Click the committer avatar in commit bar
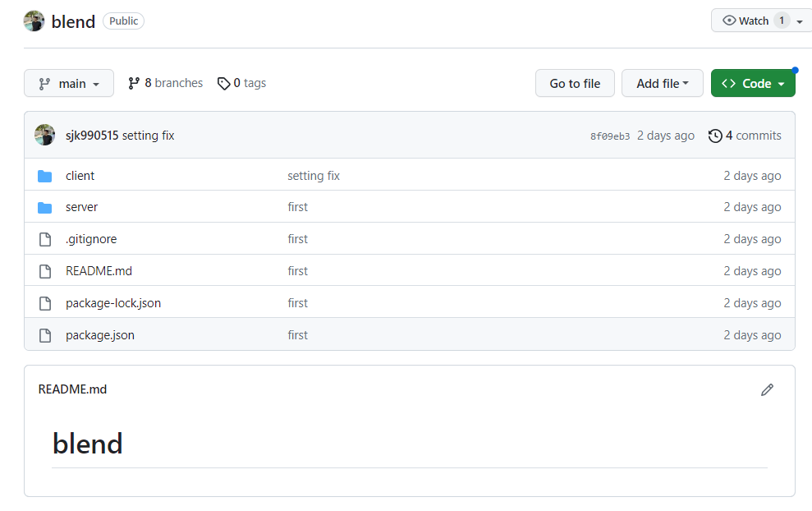 (44, 135)
